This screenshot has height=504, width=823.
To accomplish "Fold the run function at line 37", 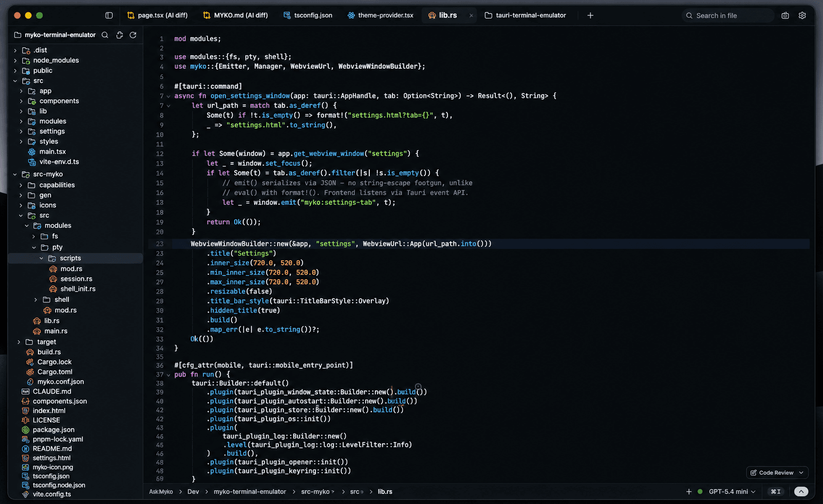I will point(168,375).
